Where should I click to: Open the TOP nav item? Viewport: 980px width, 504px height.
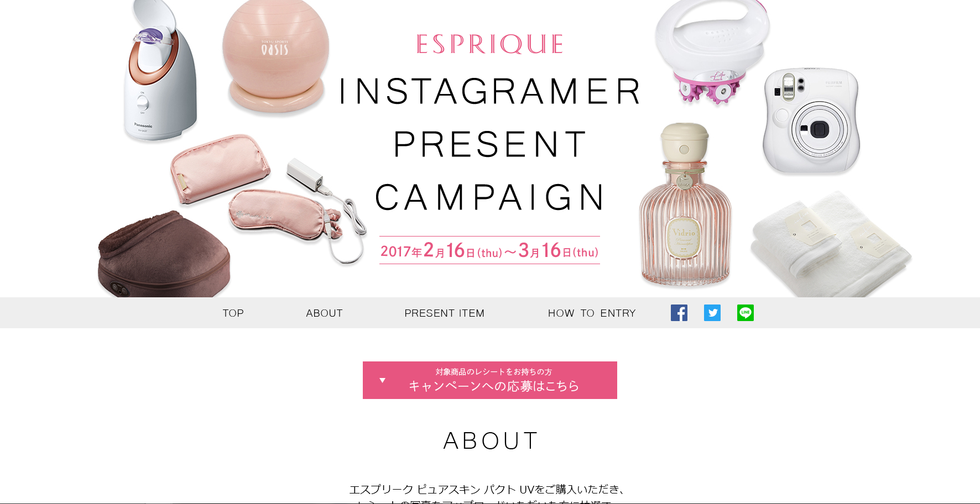click(233, 313)
